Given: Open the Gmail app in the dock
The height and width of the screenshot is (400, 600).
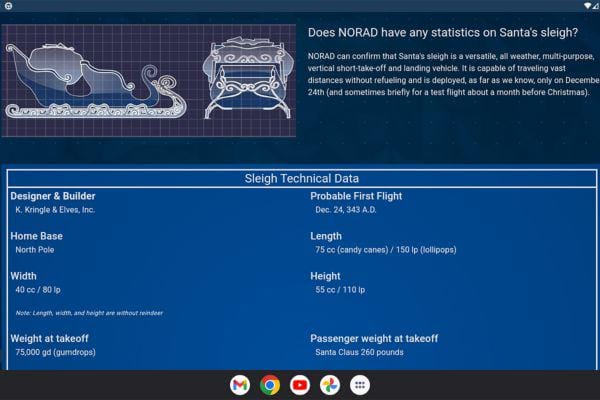Looking at the screenshot, I should 240,385.
